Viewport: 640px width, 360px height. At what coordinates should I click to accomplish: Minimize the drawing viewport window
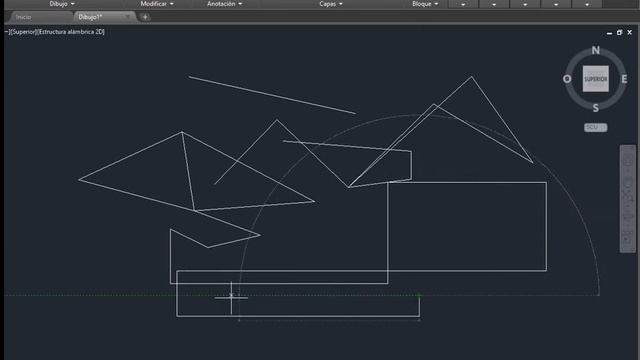(609, 33)
